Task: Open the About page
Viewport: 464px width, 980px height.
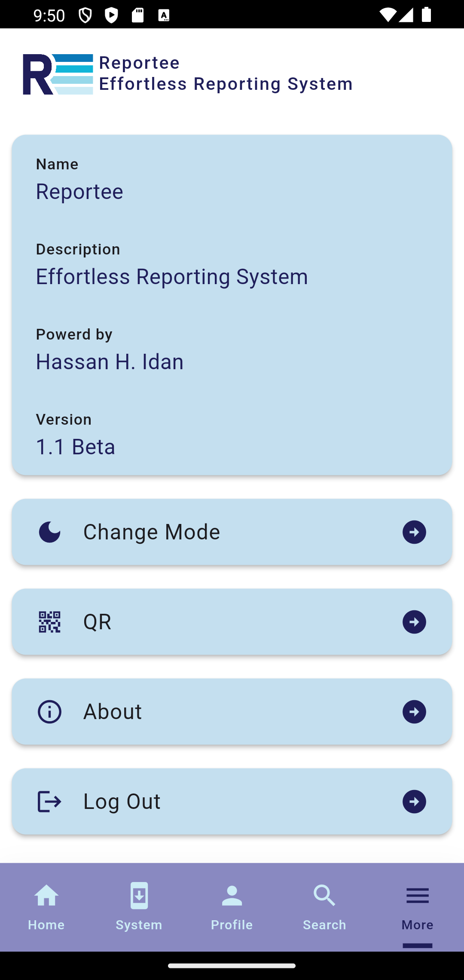Action: click(232, 712)
